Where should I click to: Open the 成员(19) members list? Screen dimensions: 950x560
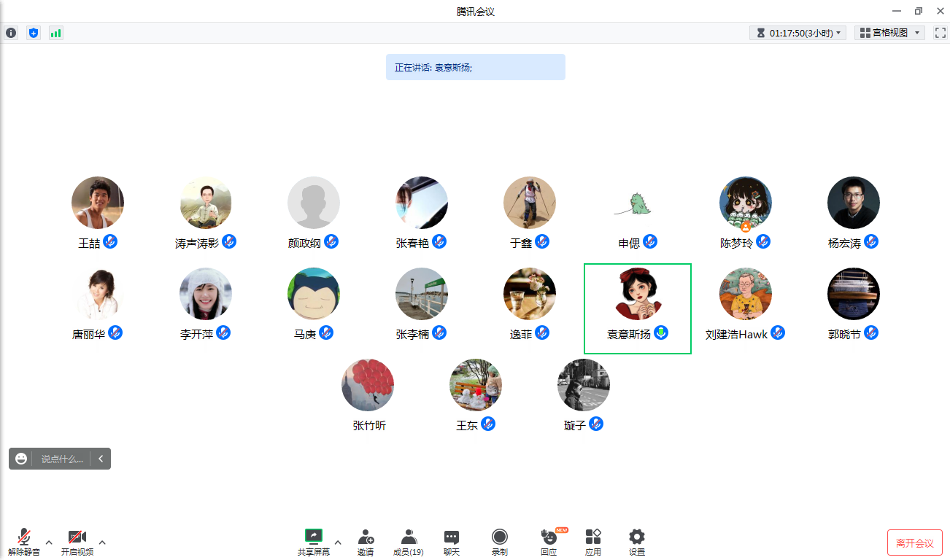(x=409, y=542)
